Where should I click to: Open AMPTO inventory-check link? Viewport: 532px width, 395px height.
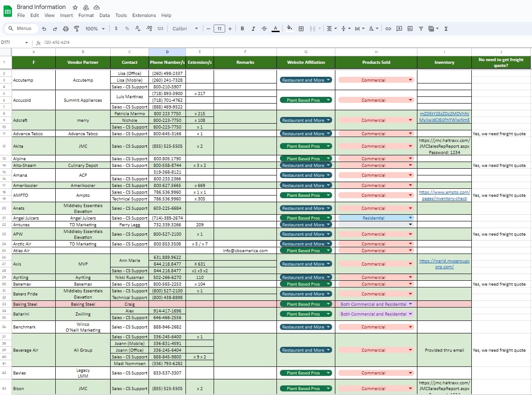pos(444,195)
